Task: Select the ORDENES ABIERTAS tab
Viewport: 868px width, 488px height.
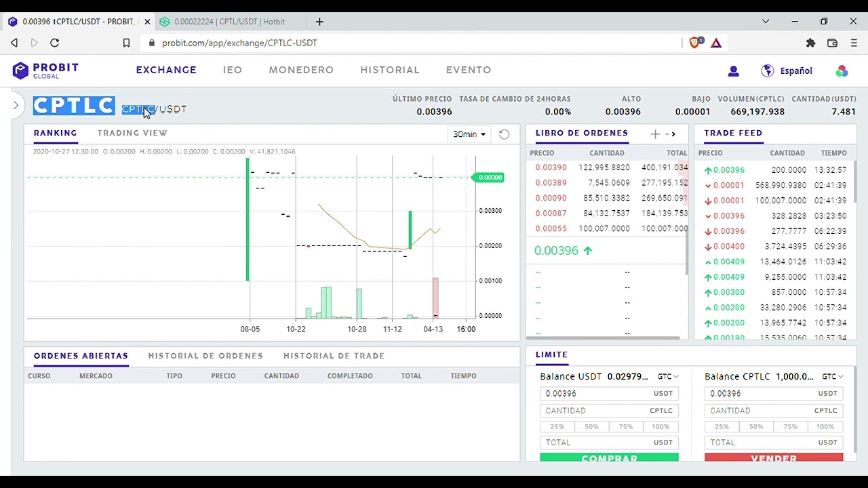Action: pyautogui.click(x=81, y=356)
